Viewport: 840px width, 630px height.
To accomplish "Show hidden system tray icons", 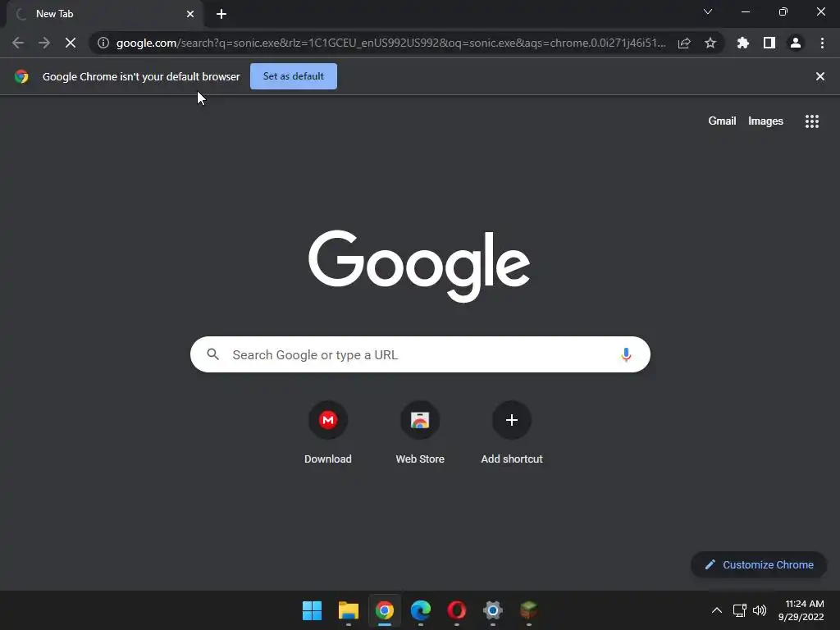I will coord(717,610).
